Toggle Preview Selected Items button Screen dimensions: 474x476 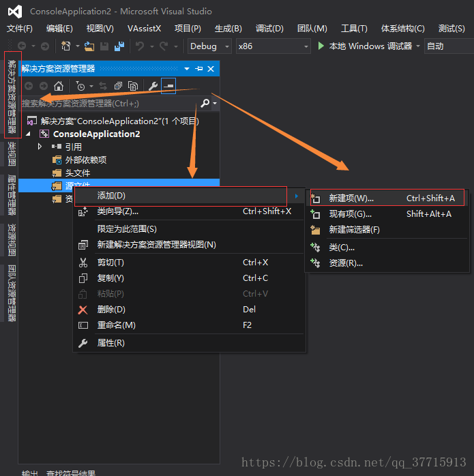pyautogui.click(x=168, y=86)
